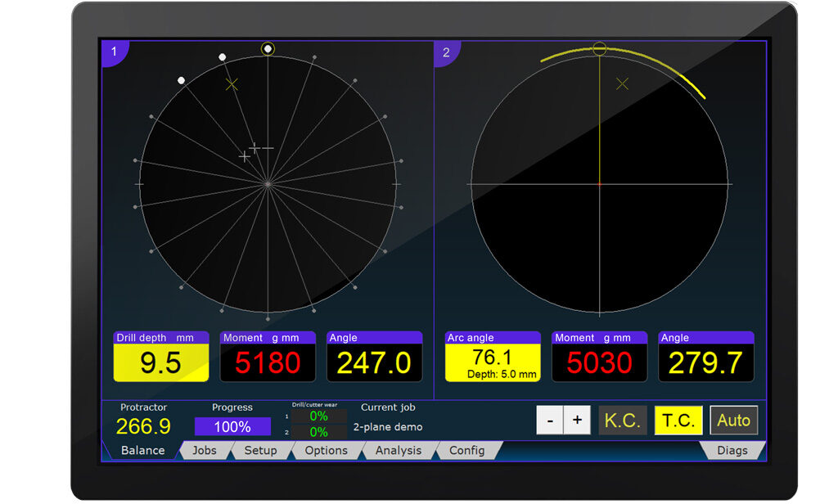The width and height of the screenshot is (838, 504).
Task: Select the Analysis tab
Action: [399, 451]
